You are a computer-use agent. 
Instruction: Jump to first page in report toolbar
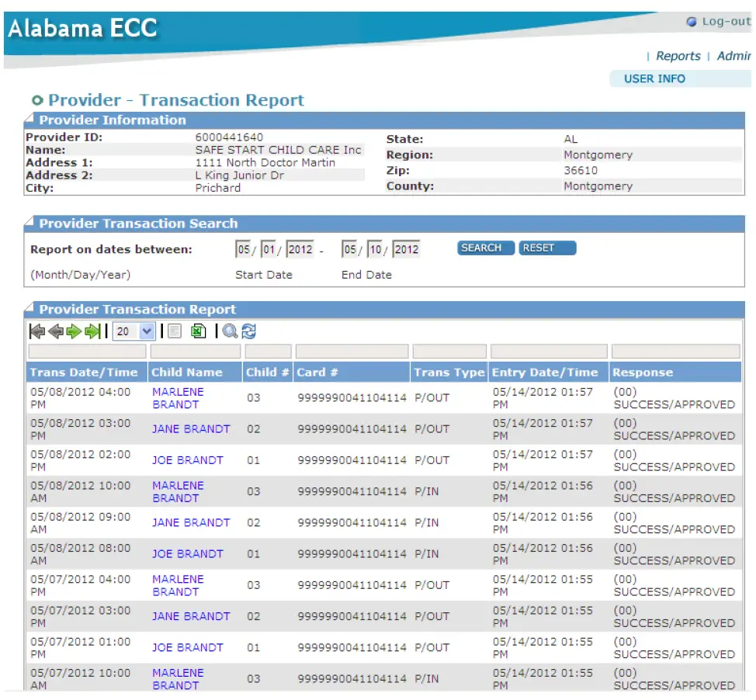[36, 331]
